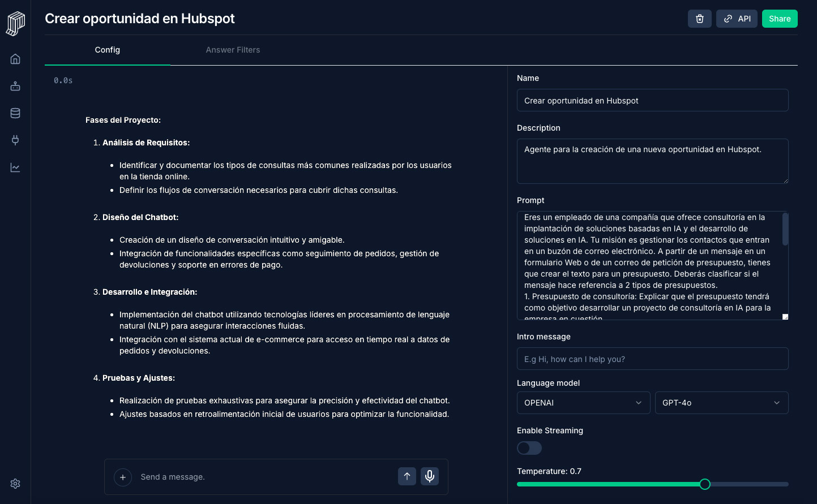This screenshot has width=817, height=504.
Task: Click the "Fases del Proyecto:" heading
Action: [x=123, y=120]
